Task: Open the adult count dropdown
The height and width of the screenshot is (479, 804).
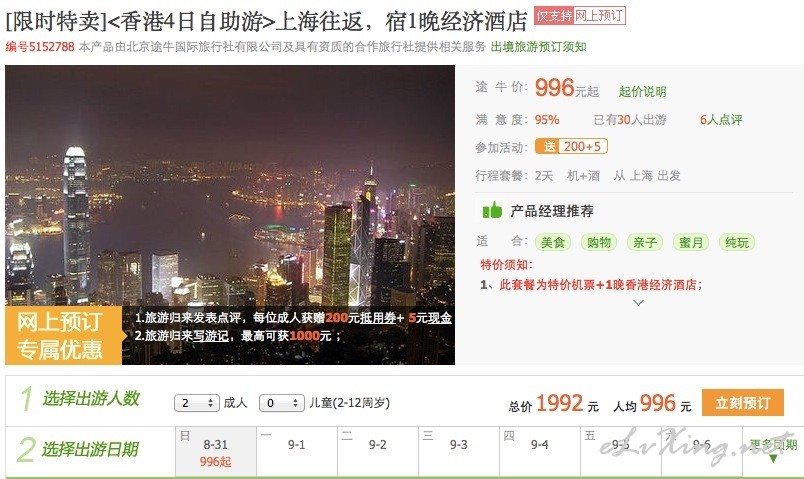Action: click(x=197, y=403)
